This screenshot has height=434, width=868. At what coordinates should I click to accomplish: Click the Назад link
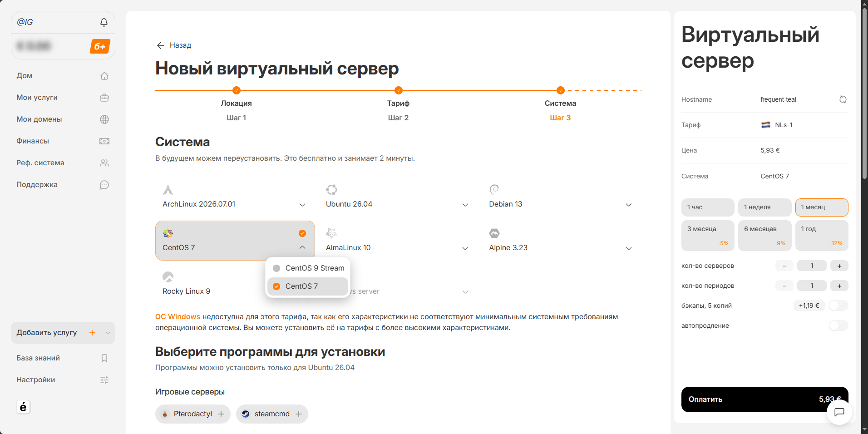click(x=180, y=45)
